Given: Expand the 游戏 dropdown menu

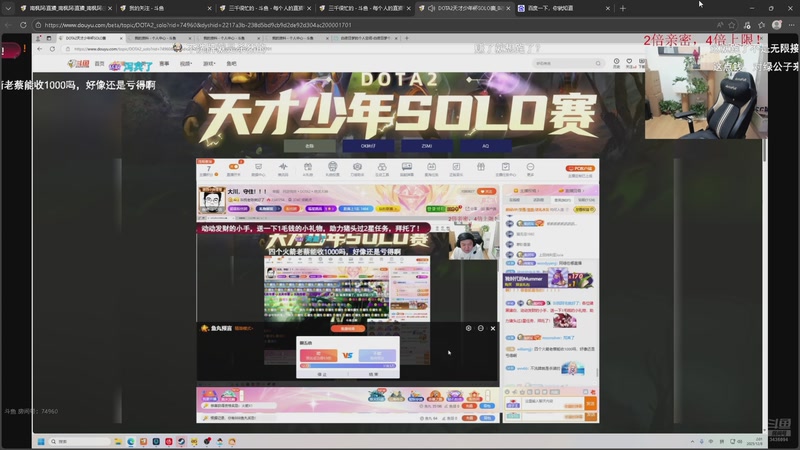Looking at the screenshot, I should (x=209, y=63).
